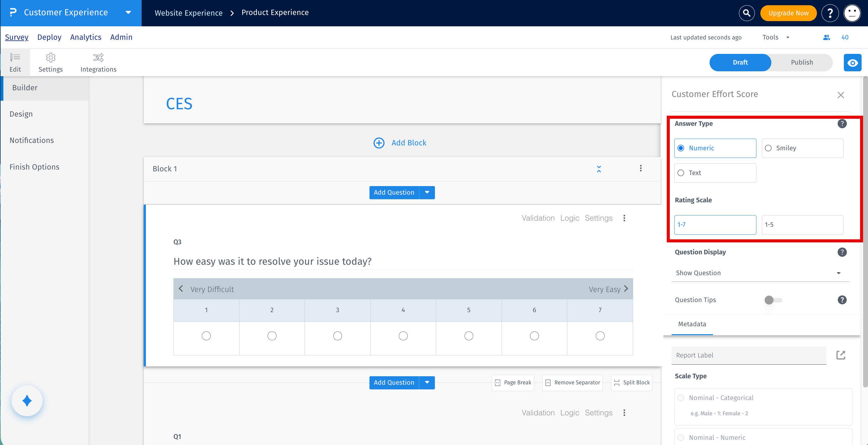The width and height of the screenshot is (868, 445).
Task: Click Question Tips help icon
Action: tap(842, 300)
